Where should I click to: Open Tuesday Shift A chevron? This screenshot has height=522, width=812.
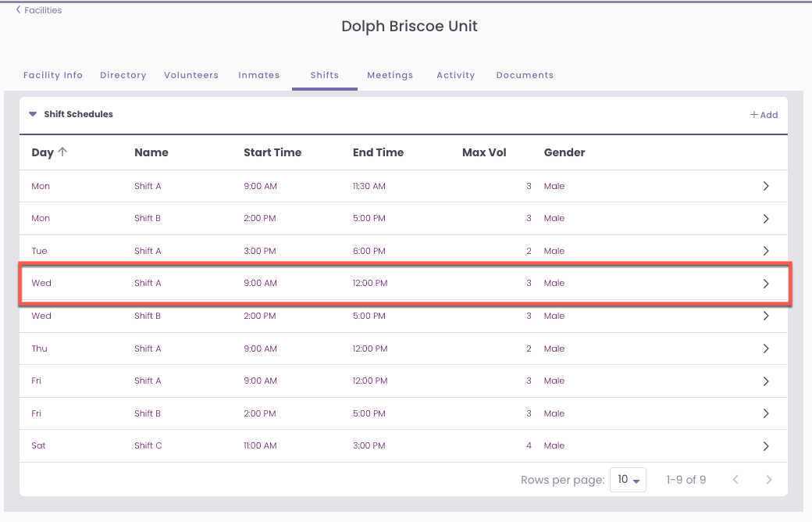(x=766, y=251)
